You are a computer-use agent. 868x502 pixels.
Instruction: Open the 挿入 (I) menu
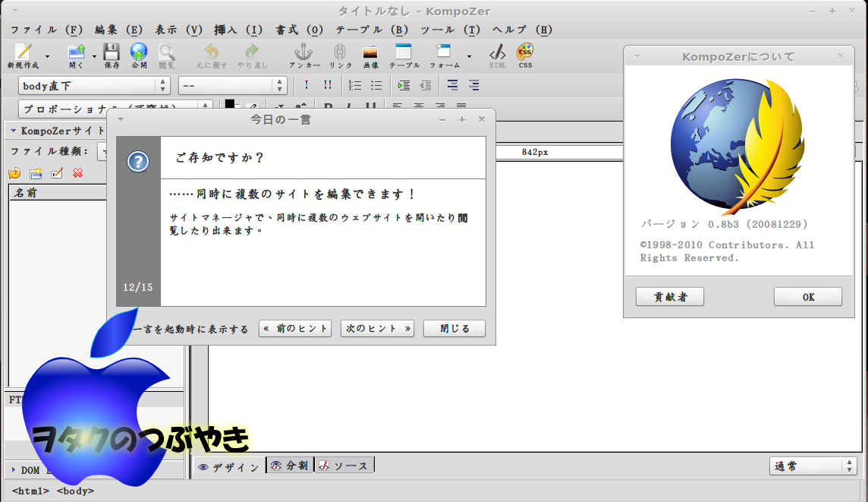238,30
